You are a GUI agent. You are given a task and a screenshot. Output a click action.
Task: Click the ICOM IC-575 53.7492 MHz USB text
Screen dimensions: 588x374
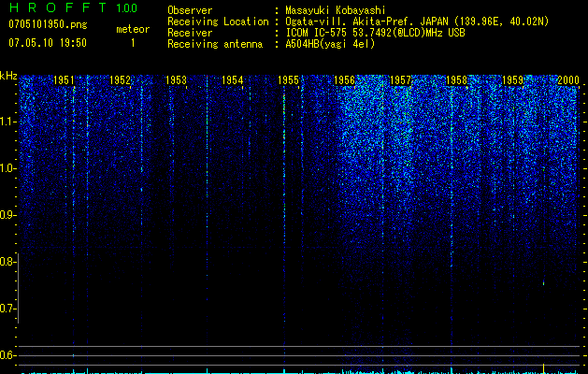point(375,33)
